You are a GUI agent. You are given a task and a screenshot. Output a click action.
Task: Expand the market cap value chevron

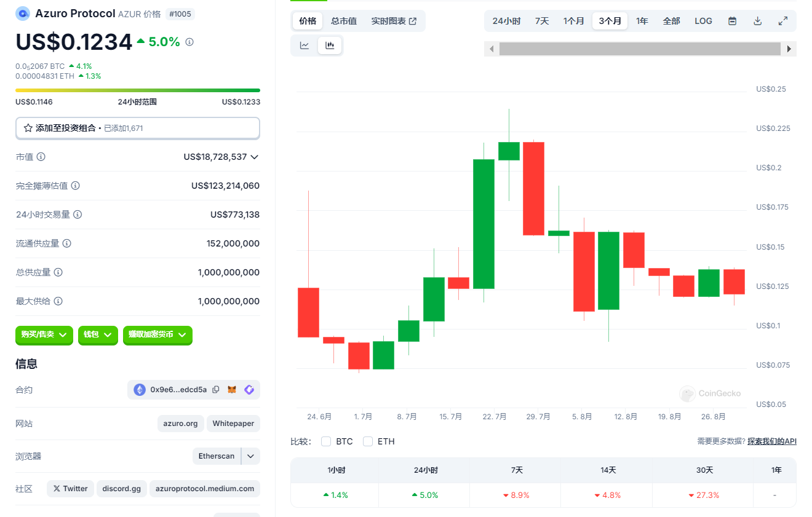(255, 157)
